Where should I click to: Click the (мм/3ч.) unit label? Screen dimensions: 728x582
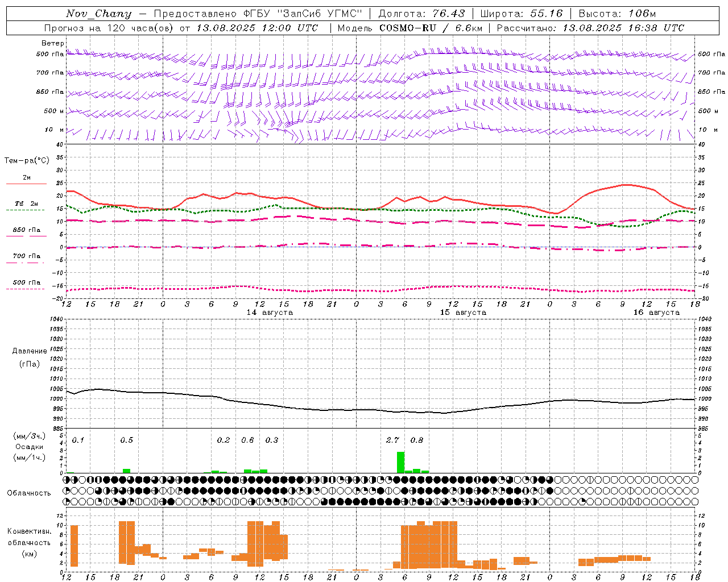tap(29, 436)
